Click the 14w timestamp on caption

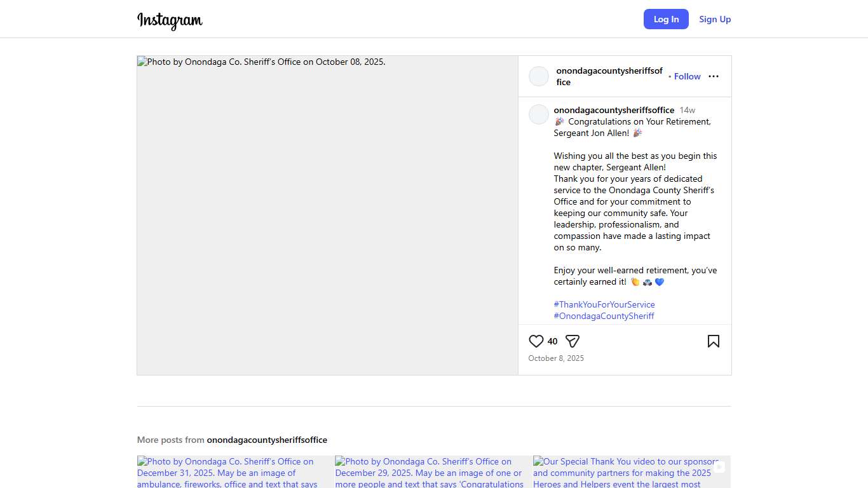pyautogui.click(x=687, y=110)
